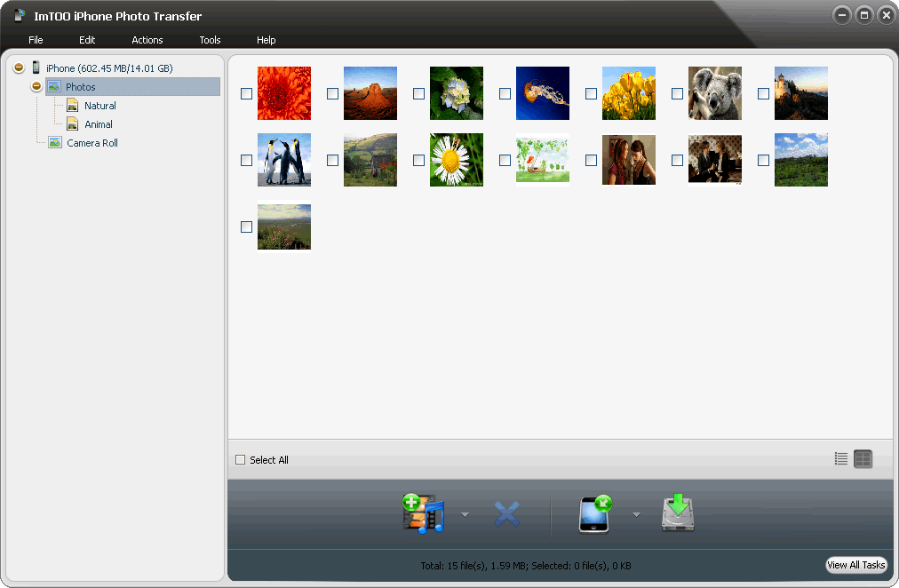Switch to list view mode

[x=841, y=459]
